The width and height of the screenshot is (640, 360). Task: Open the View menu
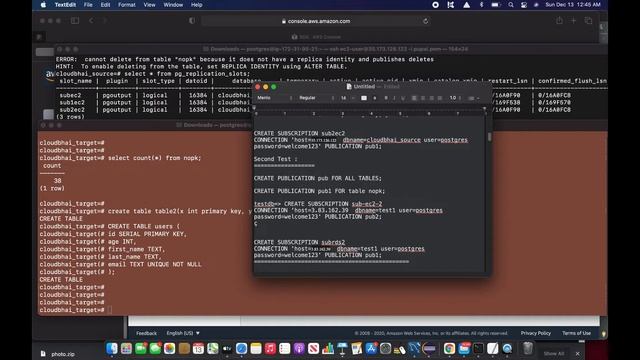149,5
